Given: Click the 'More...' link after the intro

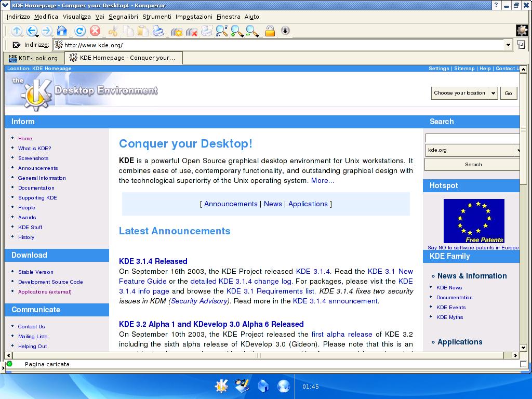Looking at the screenshot, I should tap(323, 180).
